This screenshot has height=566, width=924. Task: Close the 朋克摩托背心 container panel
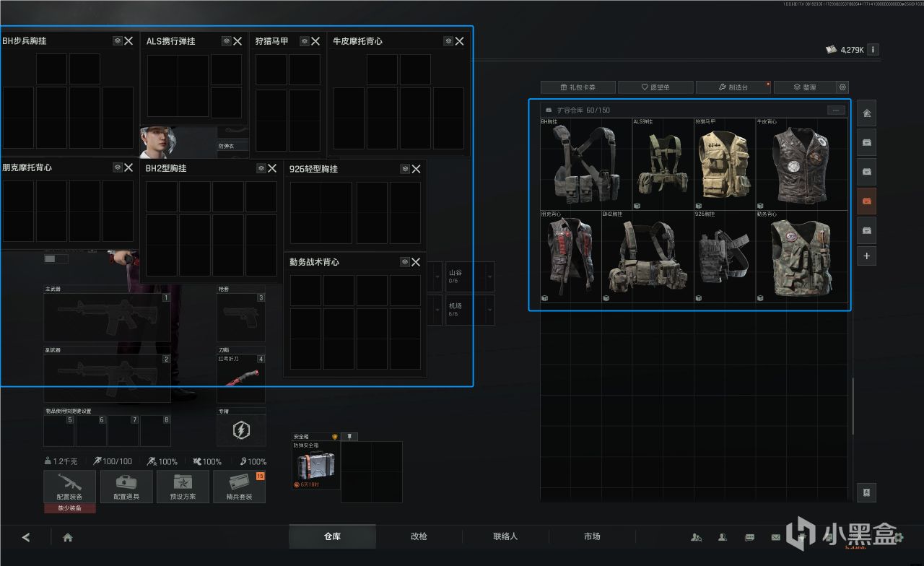pos(128,167)
